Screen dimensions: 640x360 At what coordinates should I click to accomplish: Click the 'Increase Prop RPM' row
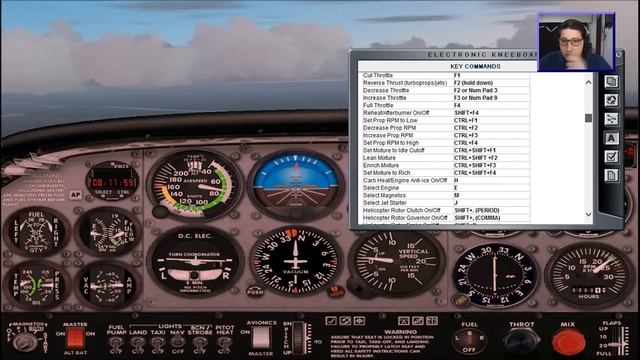[x=446, y=135]
